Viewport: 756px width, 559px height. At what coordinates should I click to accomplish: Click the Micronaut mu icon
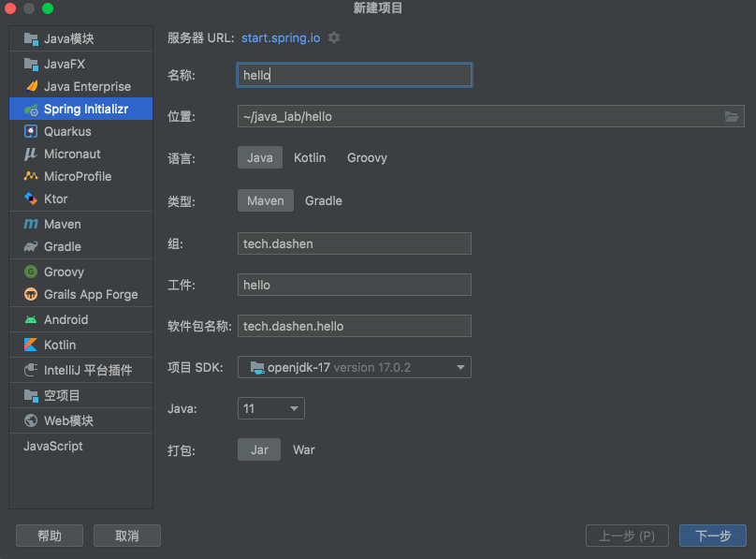point(30,154)
